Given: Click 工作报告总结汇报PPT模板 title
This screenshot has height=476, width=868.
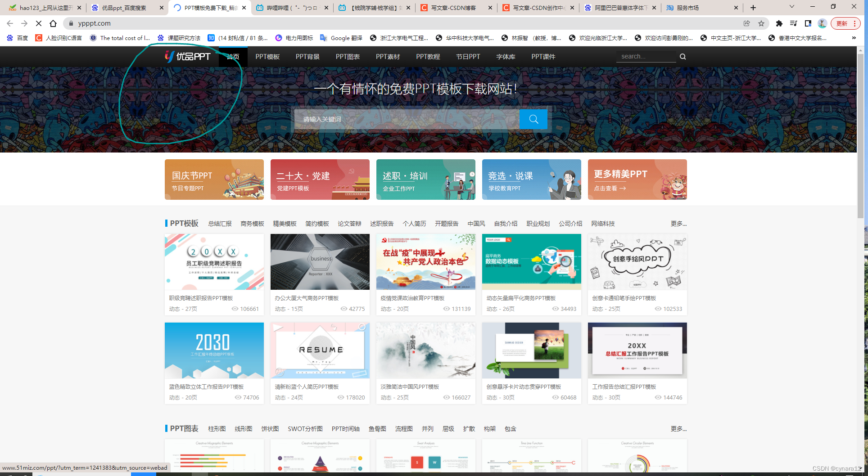Looking at the screenshot, I should (624, 387).
